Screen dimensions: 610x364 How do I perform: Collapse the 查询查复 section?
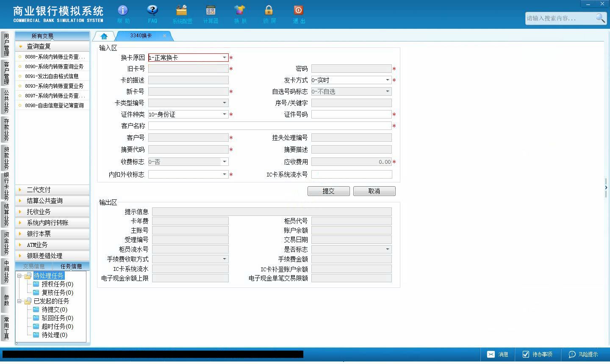coord(53,46)
